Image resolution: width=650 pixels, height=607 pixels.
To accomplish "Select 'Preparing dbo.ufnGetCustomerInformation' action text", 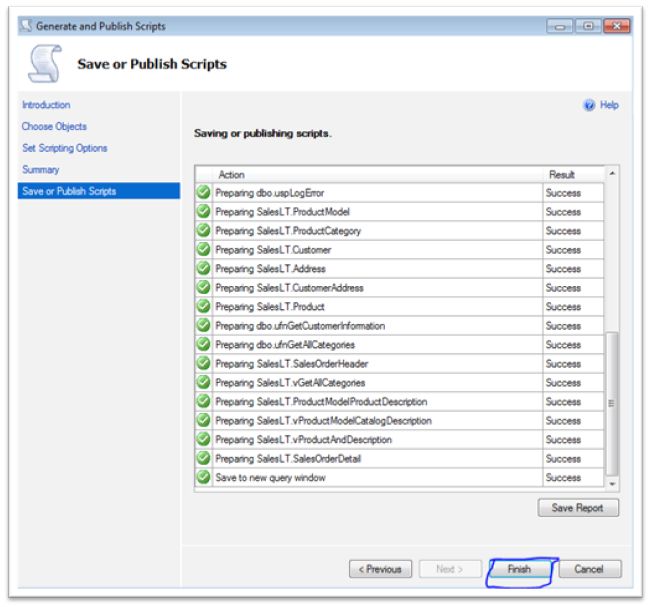I will [x=300, y=326].
